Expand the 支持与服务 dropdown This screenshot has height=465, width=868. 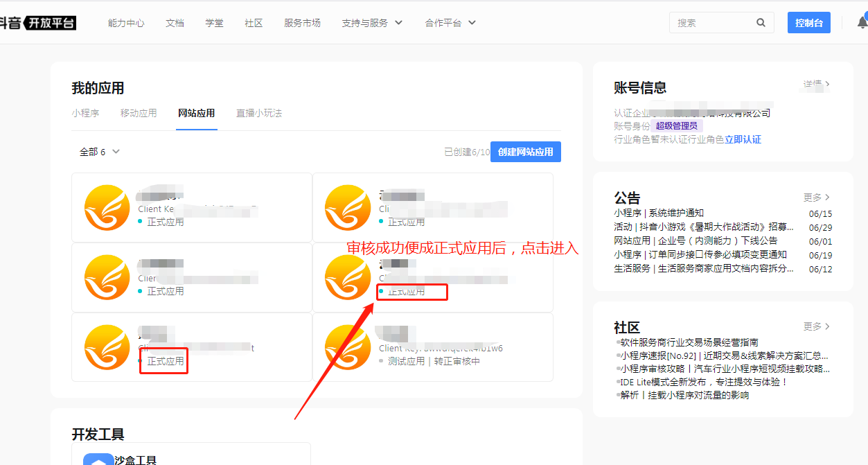tap(372, 23)
